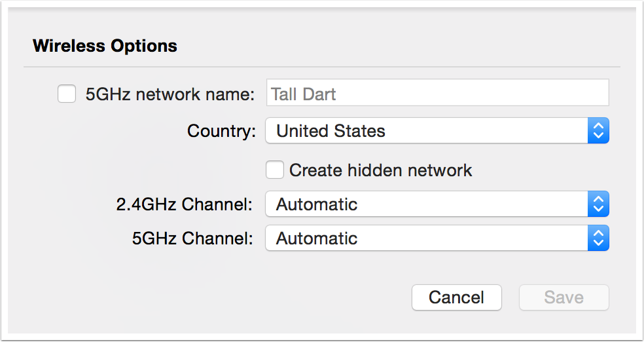Image resolution: width=644 pixels, height=342 pixels.
Task: Enable the 5GHz network name checkbox
Action: [x=67, y=94]
